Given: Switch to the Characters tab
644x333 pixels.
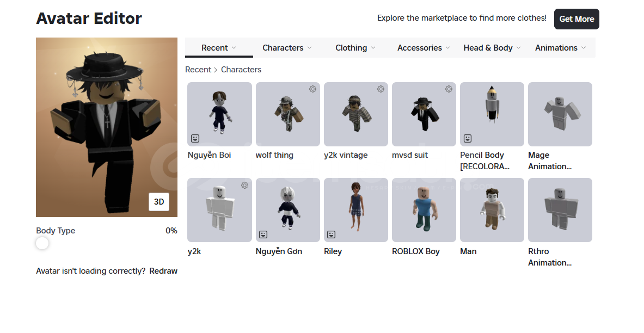Looking at the screenshot, I should click(x=287, y=48).
